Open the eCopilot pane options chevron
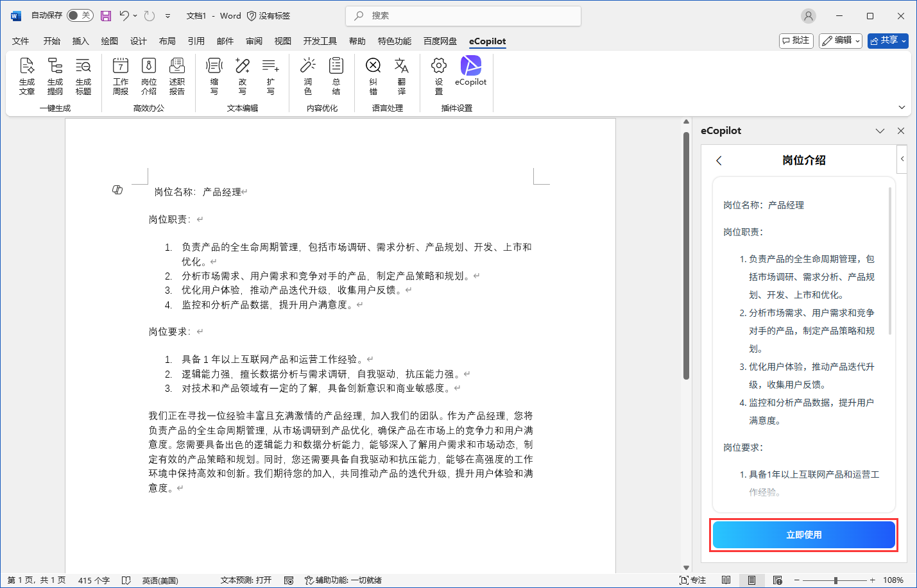Screen dimensions: 917x588 (880, 131)
